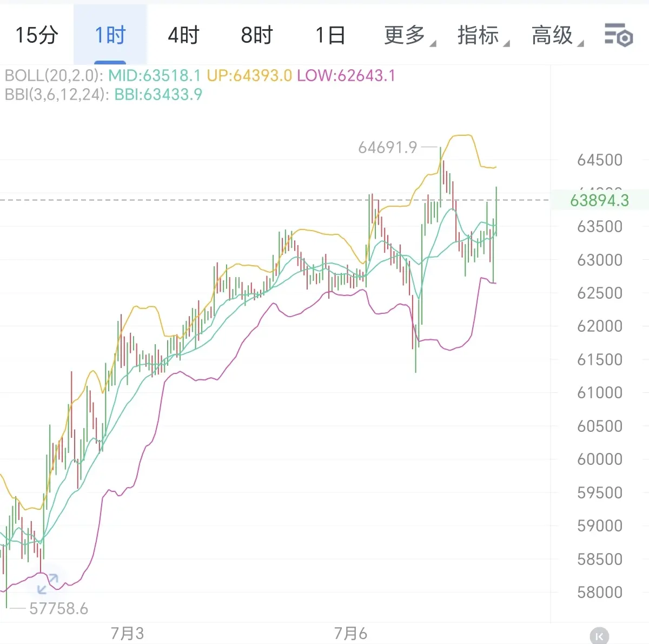The height and width of the screenshot is (644, 649).
Task: Click the 57758.6 low price marker
Action: pos(58,609)
